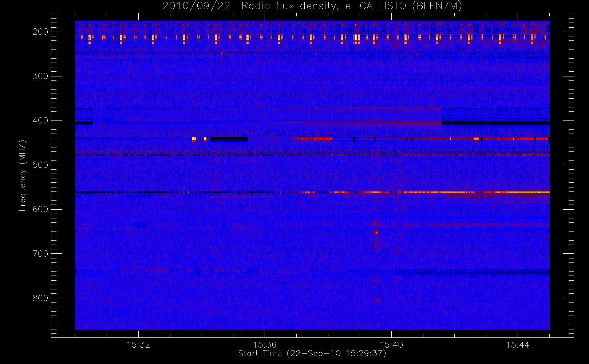Click the 600 frequency tick label
This screenshot has width=589, height=364.
[x=40, y=209]
